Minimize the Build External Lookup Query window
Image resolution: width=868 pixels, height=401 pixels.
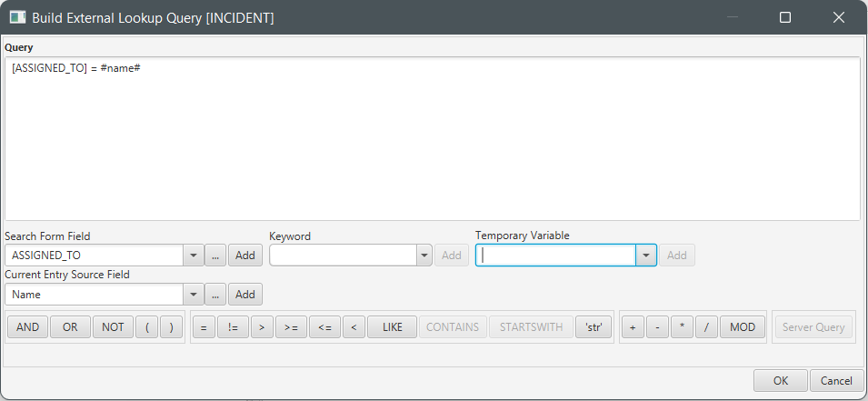733,17
